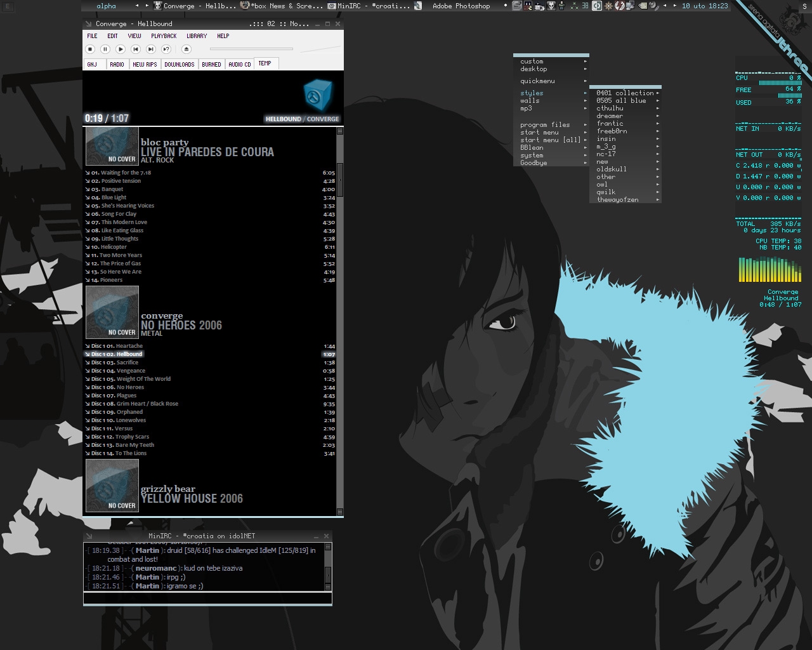Image resolution: width=812 pixels, height=650 pixels.
Task: Switch to the Audio CD playlist tab
Action: point(240,64)
